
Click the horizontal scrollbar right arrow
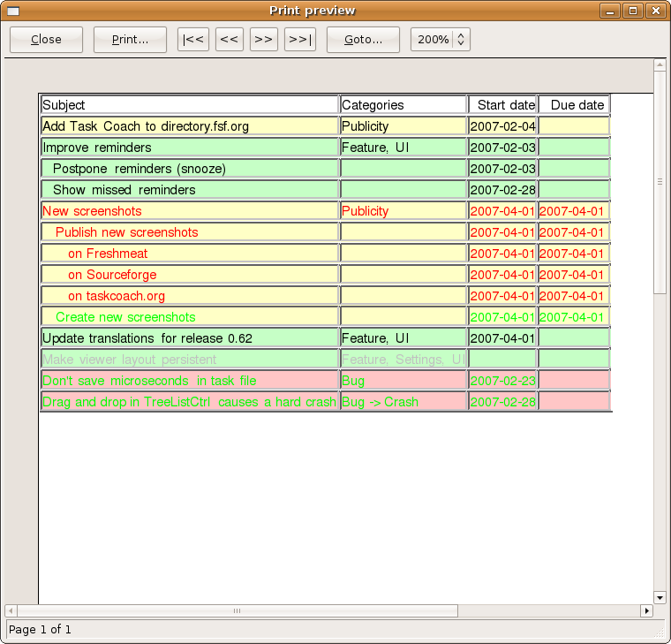[x=646, y=610]
